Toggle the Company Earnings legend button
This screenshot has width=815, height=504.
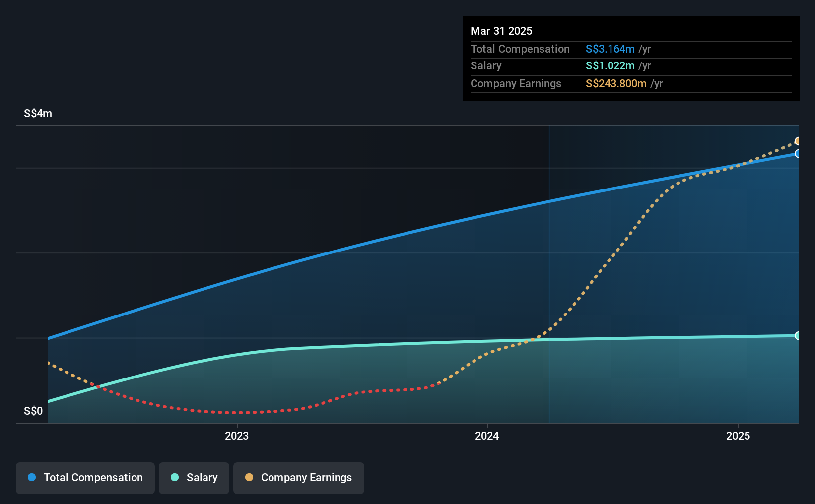(x=299, y=478)
